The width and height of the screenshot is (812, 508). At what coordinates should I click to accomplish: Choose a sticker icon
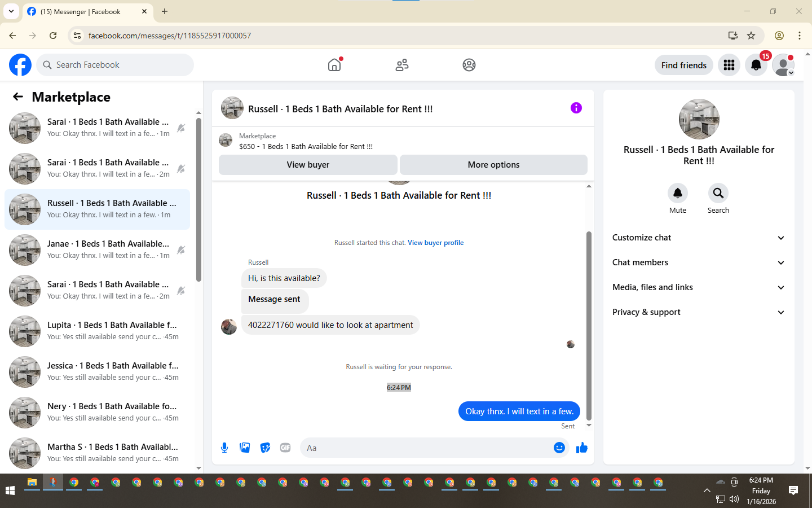click(x=265, y=448)
